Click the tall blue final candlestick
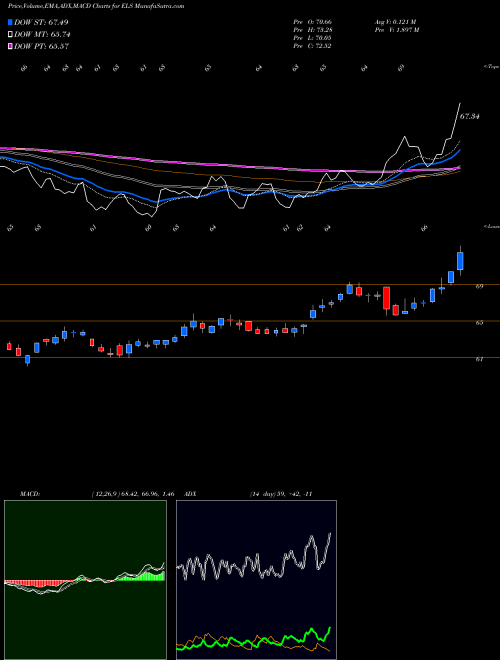 [460, 261]
